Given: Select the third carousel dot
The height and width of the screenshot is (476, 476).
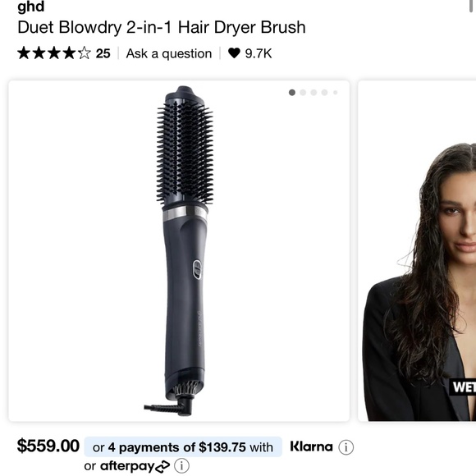Looking at the screenshot, I should (314, 93).
